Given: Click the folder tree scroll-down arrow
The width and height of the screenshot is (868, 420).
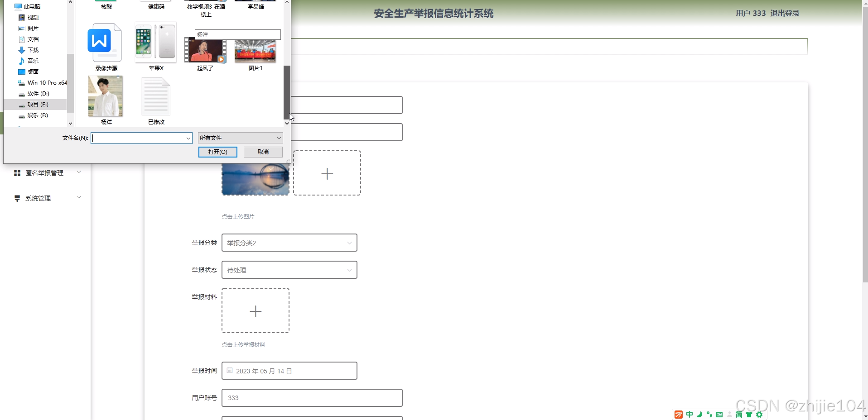Looking at the screenshot, I should pos(70,123).
